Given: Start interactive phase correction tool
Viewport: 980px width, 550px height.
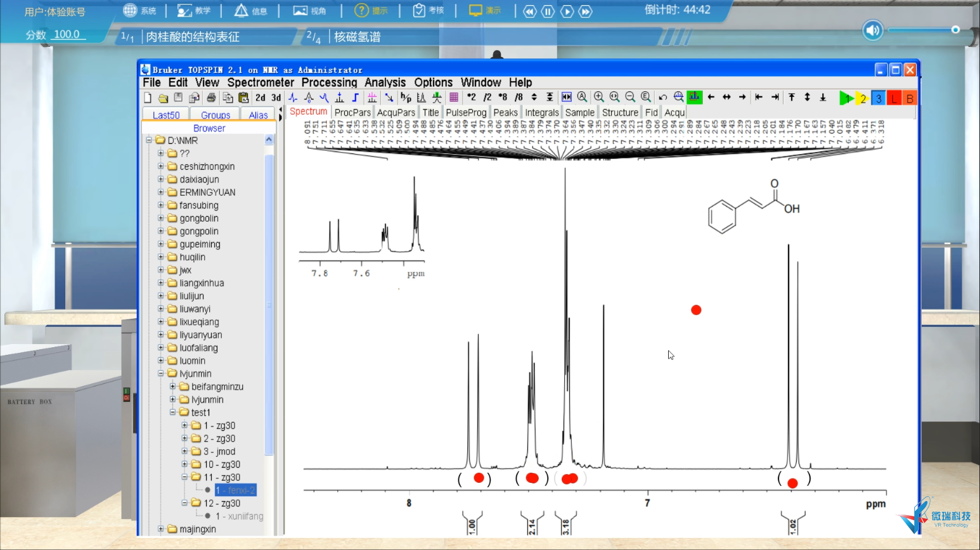Looking at the screenshot, I should pyautogui.click(x=293, y=98).
